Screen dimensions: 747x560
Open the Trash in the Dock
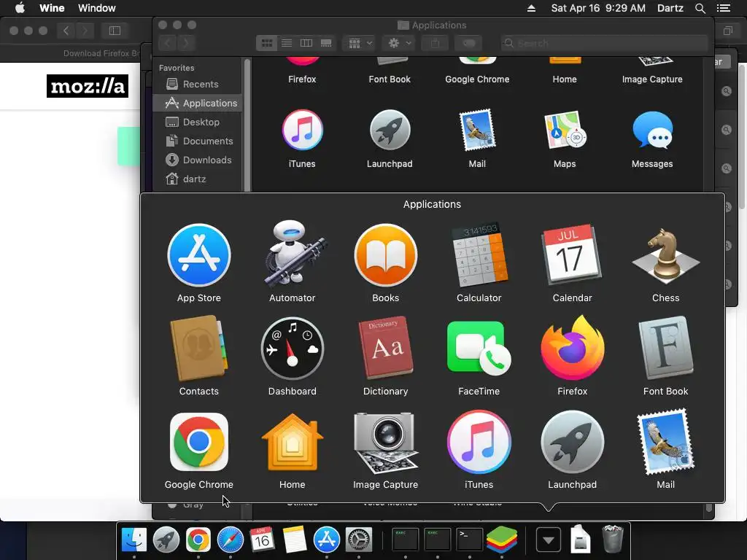613,539
